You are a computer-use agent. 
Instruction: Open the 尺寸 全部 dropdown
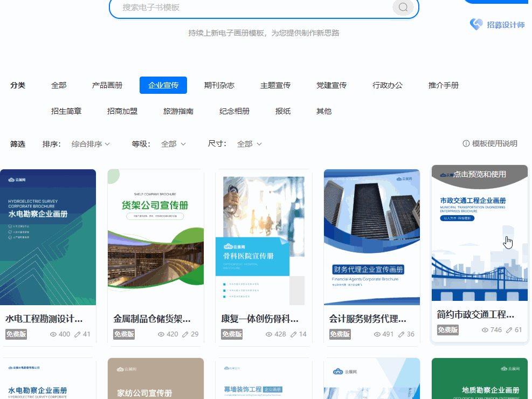249,144
